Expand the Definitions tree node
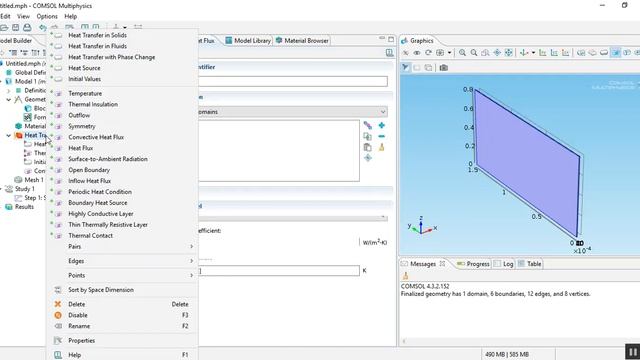 (9, 91)
